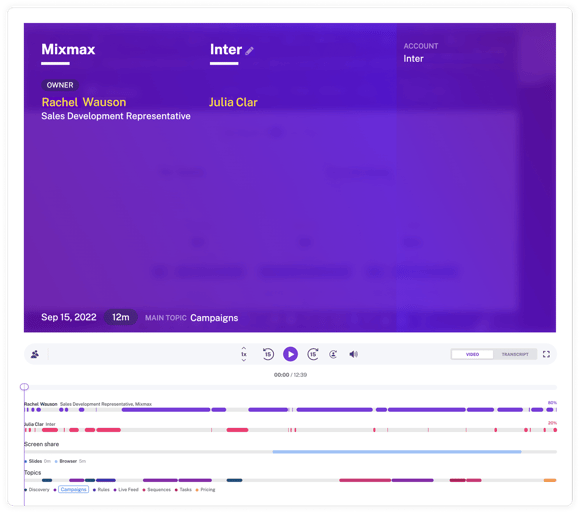Image resolution: width=580 pixels, height=513 pixels.
Task: Enter fullscreen mode
Action: pos(546,354)
